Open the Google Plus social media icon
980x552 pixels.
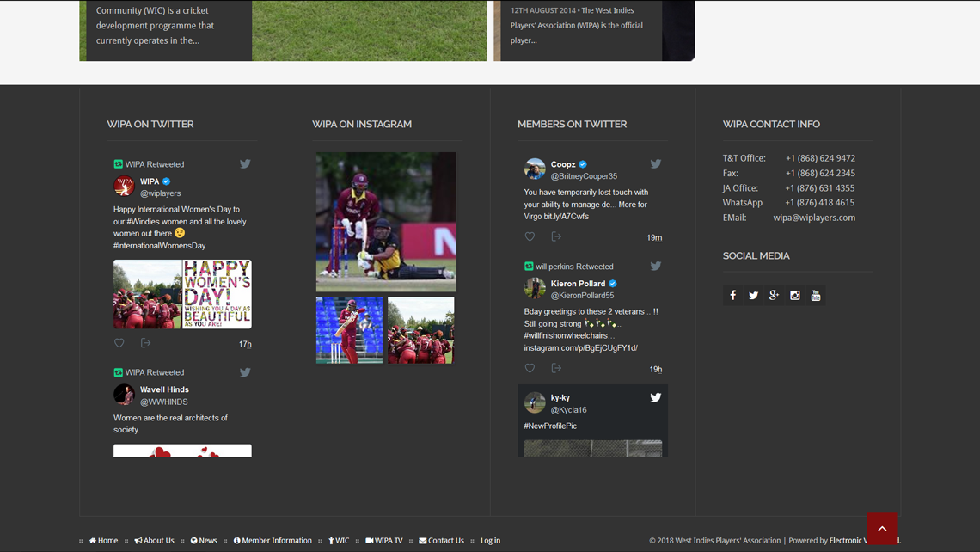[775, 296]
